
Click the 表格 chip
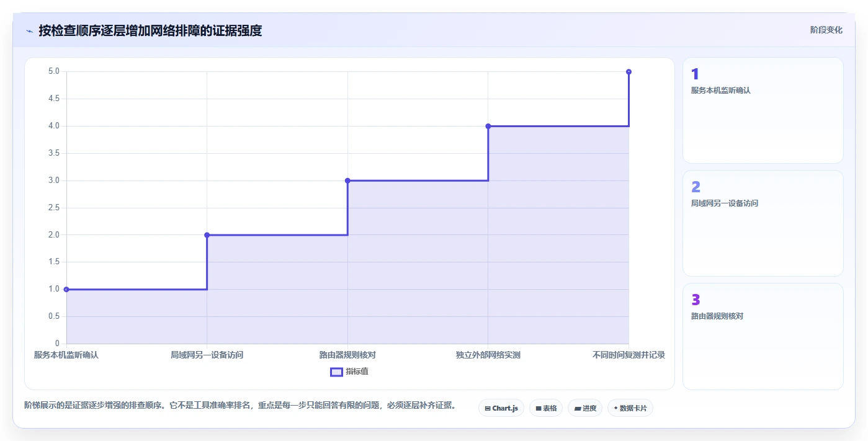[546, 408]
